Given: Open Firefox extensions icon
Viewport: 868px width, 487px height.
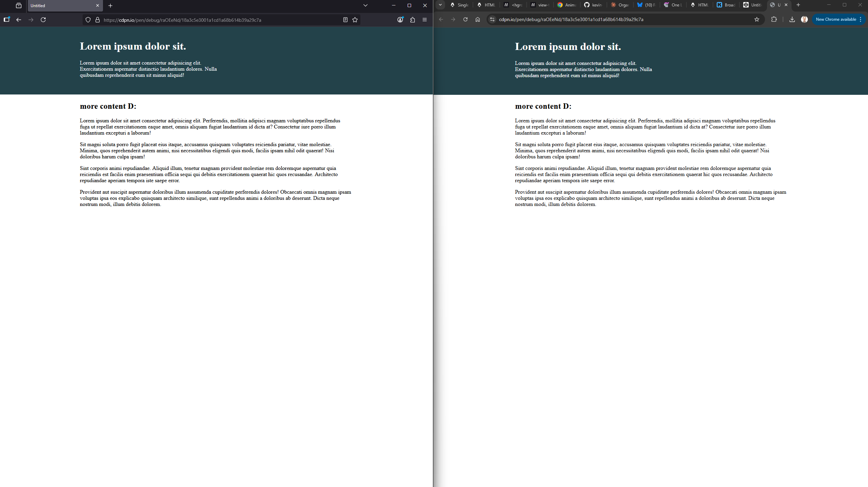Looking at the screenshot, I should [412, 20].
